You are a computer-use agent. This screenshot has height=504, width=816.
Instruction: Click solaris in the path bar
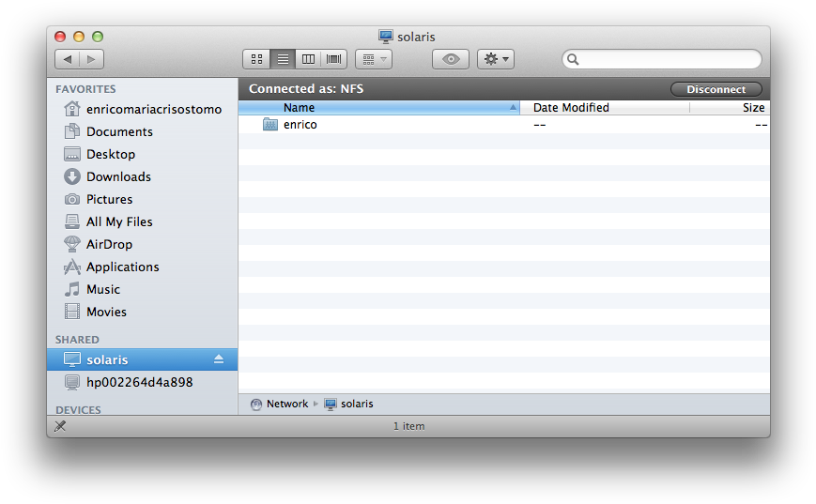357,404
